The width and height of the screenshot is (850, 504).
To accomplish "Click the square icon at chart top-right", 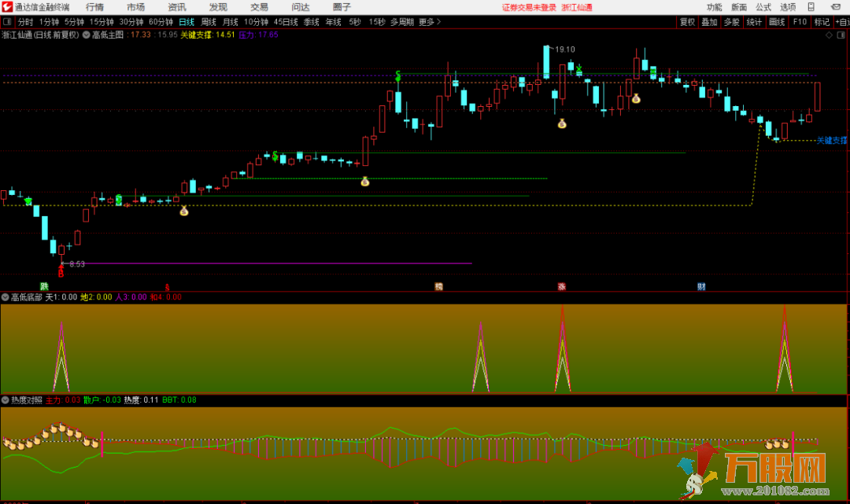I will 841,35.
